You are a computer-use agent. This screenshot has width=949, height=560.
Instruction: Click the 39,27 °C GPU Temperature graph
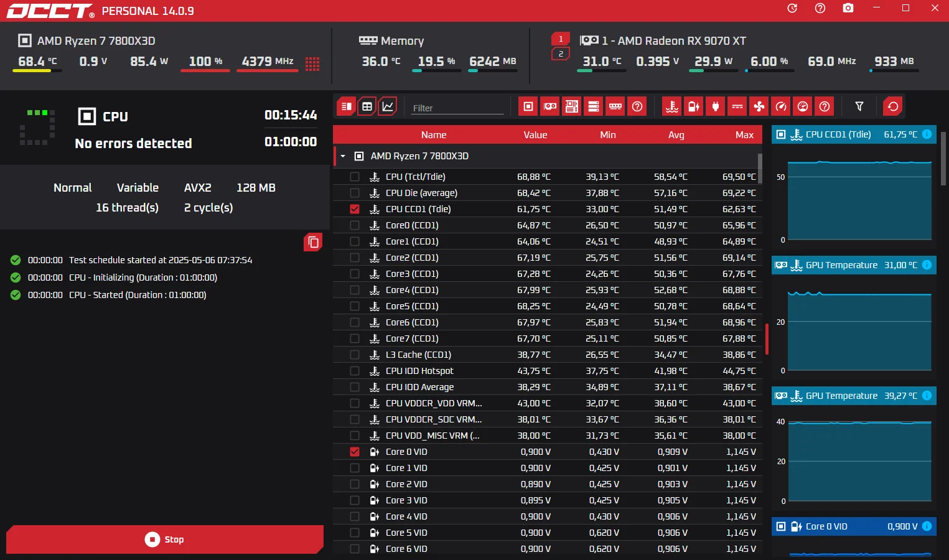click(859, 460)
